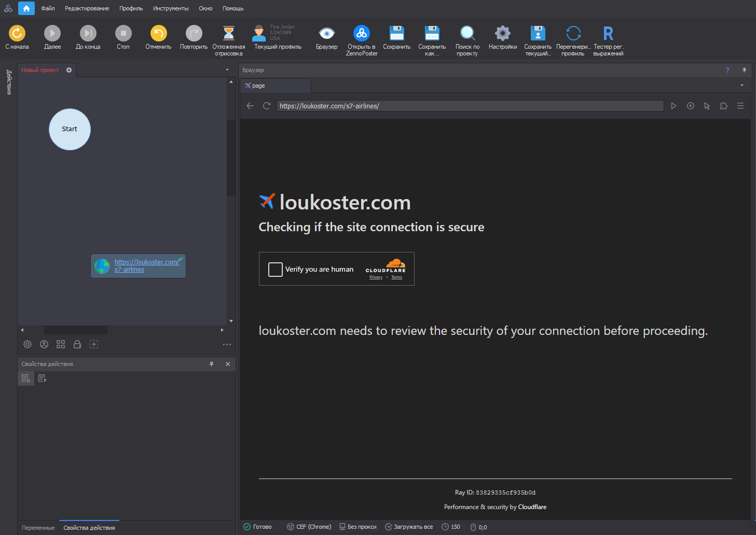The height and width of the screenshot is (535, 756).
Task: Click the lock icon below canvas
Action: [x=77, y=344]
